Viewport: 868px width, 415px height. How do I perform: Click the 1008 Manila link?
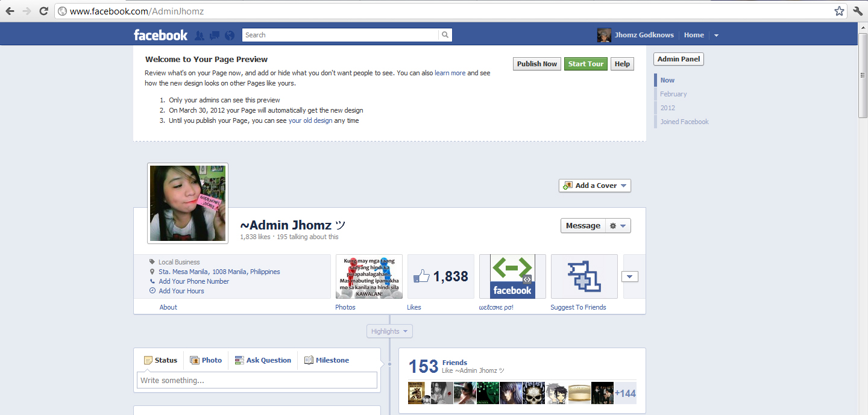(229, 272)
